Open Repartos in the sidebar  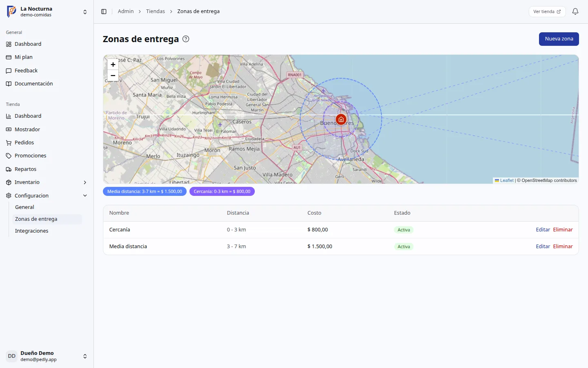pos(47,169)
